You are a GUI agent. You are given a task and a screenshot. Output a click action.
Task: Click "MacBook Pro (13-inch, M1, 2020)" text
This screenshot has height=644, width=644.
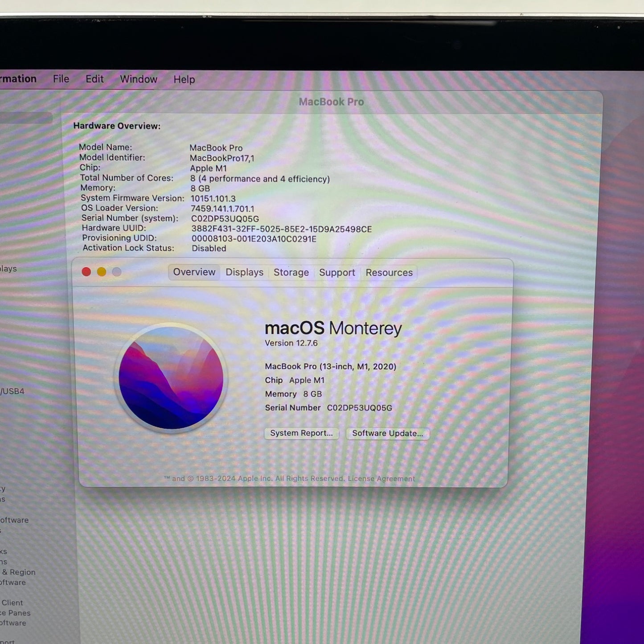pyautogui.click(x=331, y=366)
